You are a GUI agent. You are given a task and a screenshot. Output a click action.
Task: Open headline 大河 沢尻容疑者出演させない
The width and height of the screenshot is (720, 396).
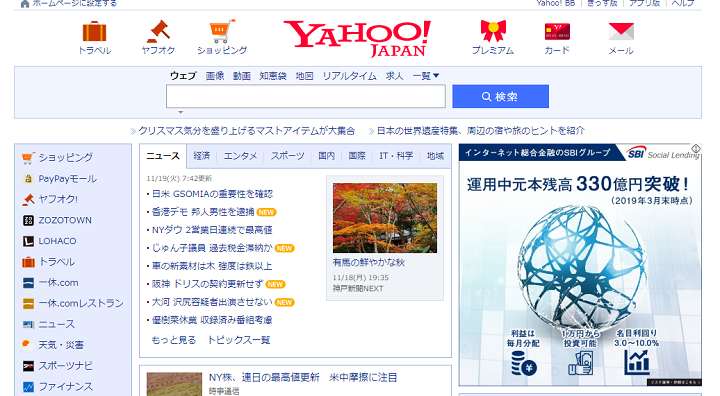tap(212, 302)
